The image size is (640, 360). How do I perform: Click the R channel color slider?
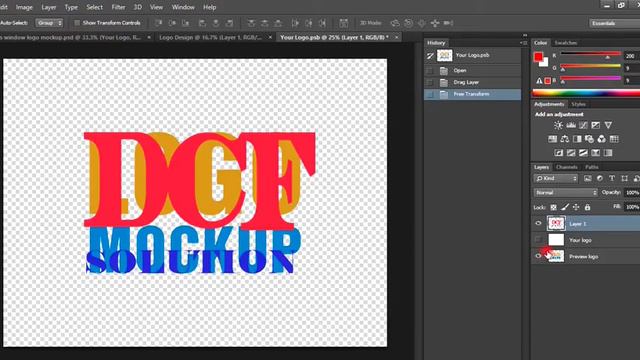591,54
